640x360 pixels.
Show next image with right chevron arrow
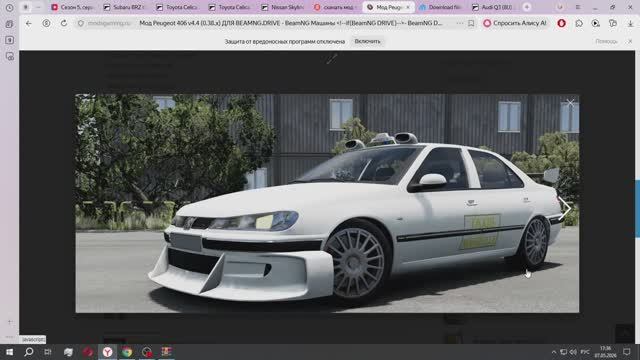point(565,209)
